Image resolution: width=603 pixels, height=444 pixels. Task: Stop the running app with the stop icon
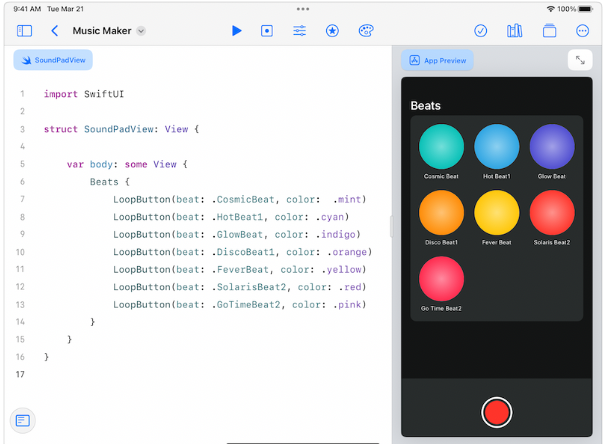pyautogui.click(x=267, y=31)
